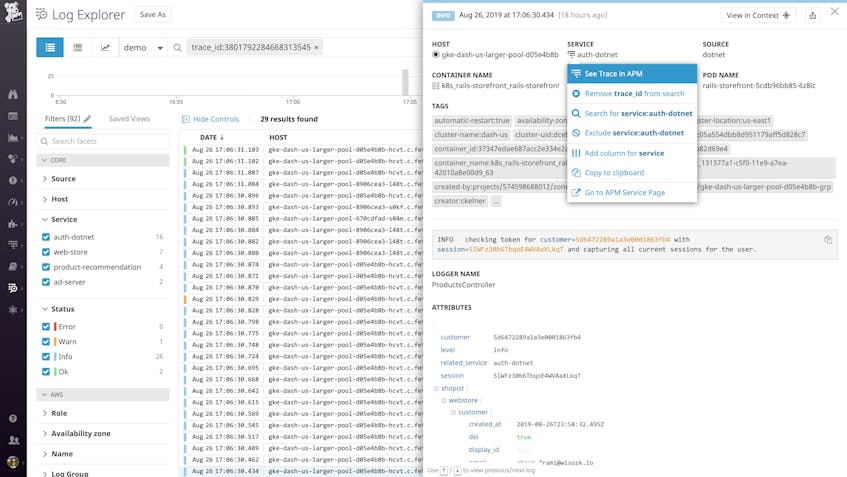This screenshot has height=477, width=847.
Task: Click the Save As button
Action: tap(152, 15)
